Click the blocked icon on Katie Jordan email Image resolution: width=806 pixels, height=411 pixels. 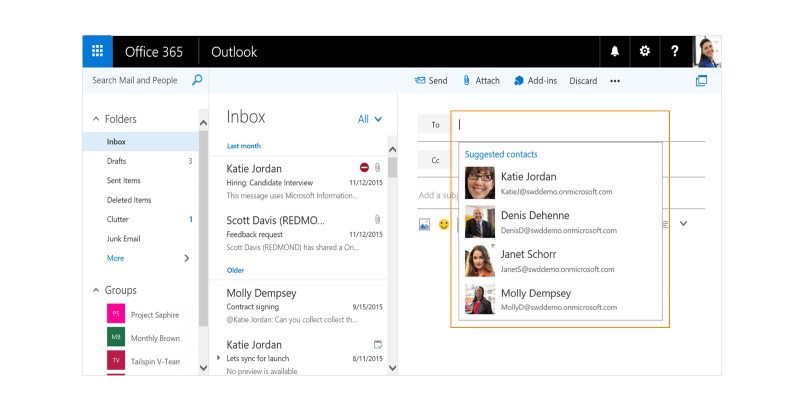pos(364,167)
